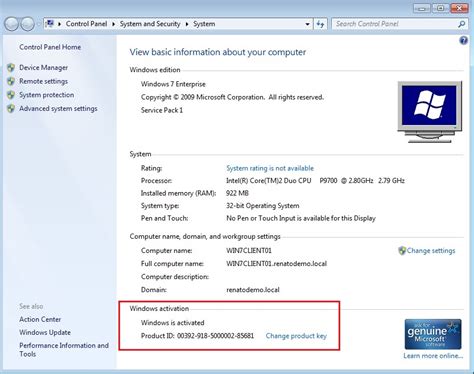Click the Copyright 2009 Microsoft Corporation line

click(x=232, y=97)
